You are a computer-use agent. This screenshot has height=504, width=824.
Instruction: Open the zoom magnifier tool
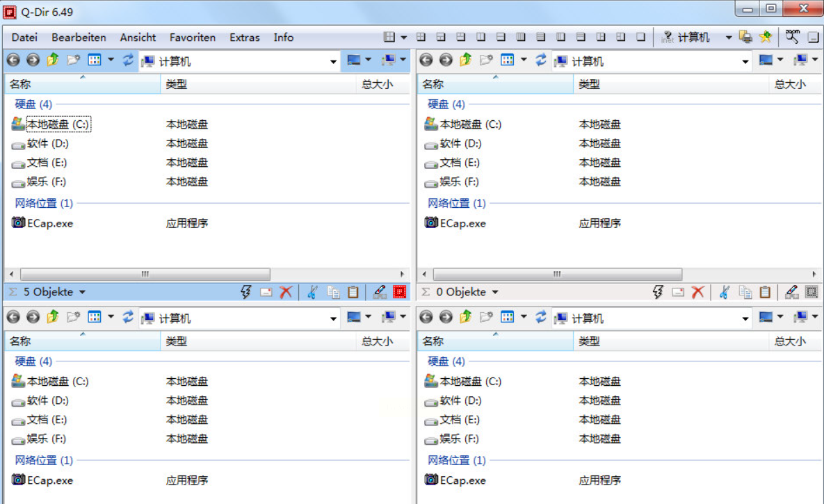click(x=793, y=36)
